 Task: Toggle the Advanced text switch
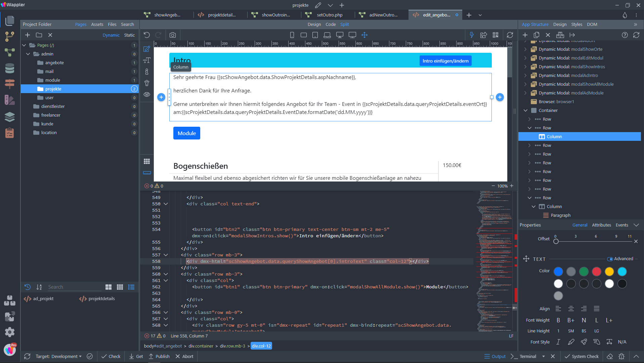pyautogui.click(x=610, y=259)
